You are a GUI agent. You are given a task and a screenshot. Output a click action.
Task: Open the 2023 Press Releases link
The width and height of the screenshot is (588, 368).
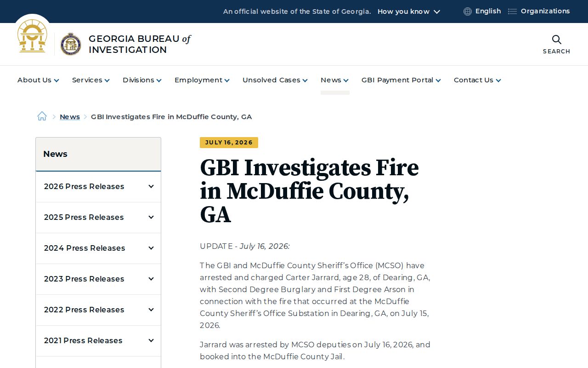point(84,279)
